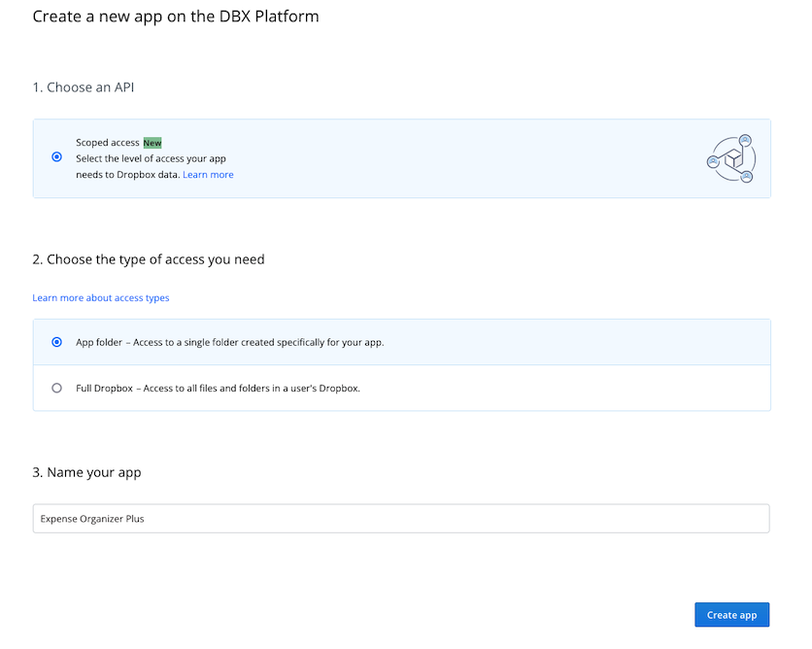
Task: Select the Scoped access radio button
Action: pos(56,156)
